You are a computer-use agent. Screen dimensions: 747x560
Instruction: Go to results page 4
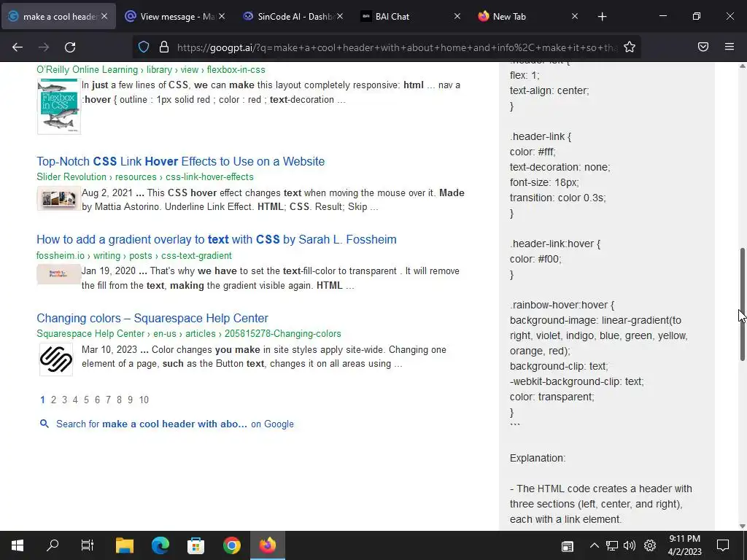coord(75,400)
